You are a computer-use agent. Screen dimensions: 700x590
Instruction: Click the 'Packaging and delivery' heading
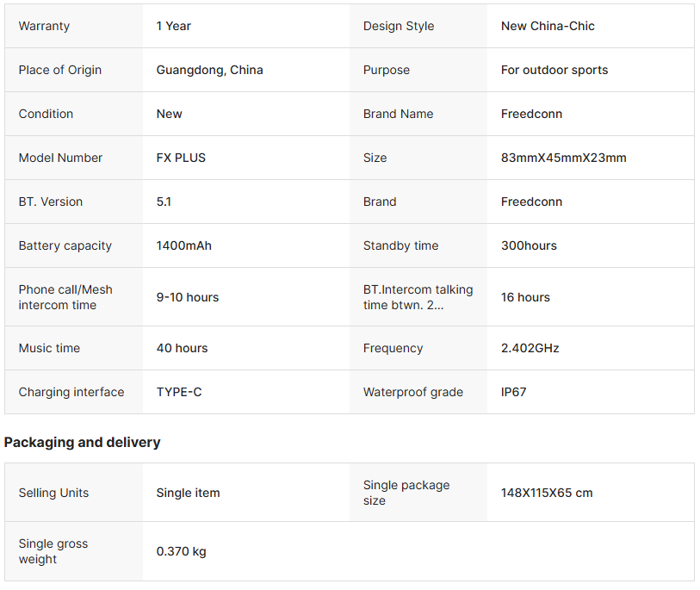click(83, 442)
